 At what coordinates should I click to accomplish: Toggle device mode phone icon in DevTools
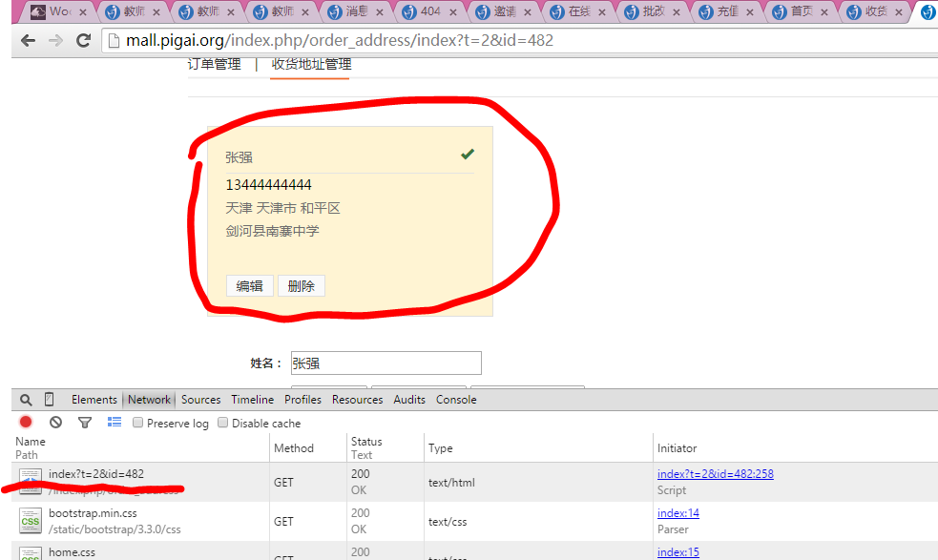tap(49, 399)
